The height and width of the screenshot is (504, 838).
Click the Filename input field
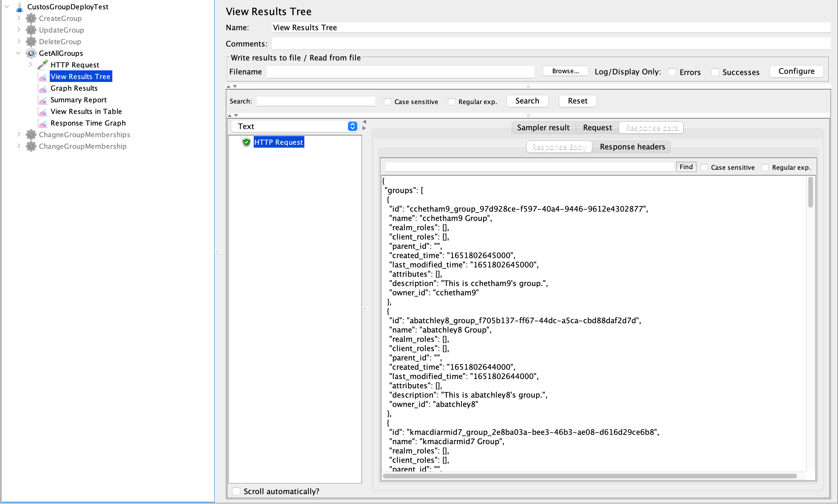(400, 72)
